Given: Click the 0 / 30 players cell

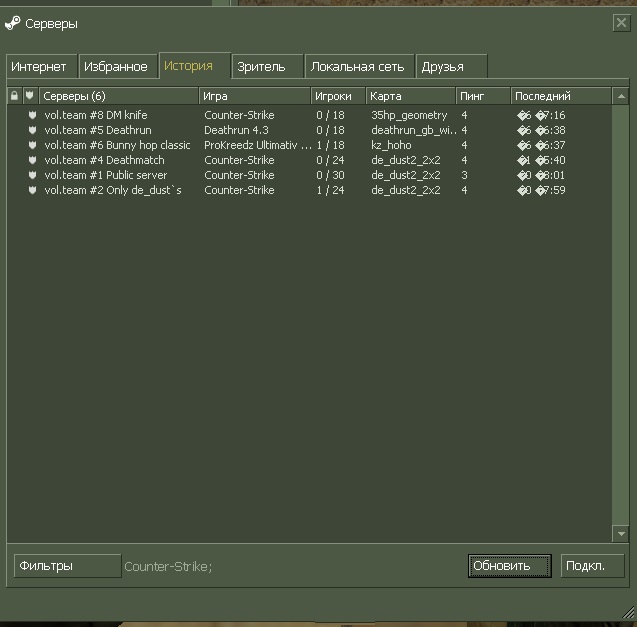Looking at the screenshot, I should (x=330, y=175).
